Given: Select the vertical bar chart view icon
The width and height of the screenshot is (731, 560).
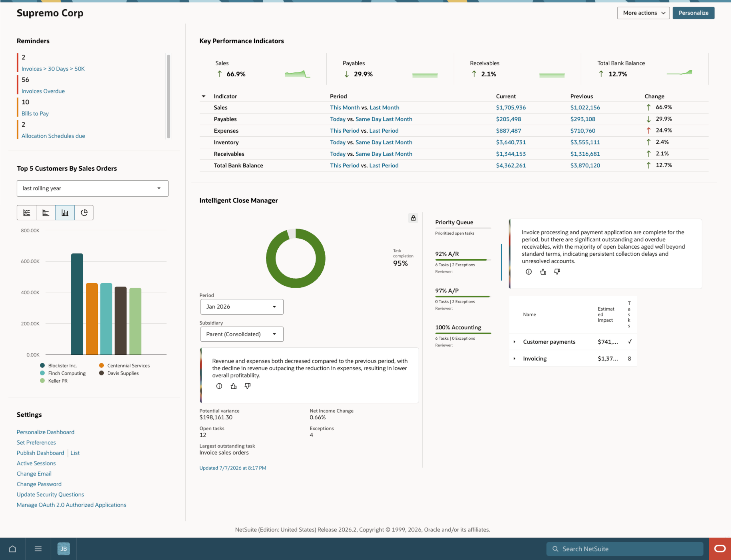Looking at the screenshot, I should pos(65,213).
